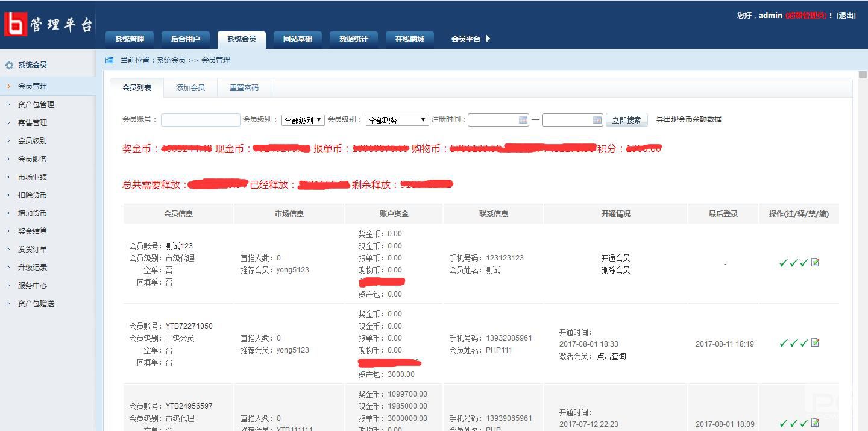Screen dimensions: 868x431
Task: Click the 退出 logout link
Action: tap(846, 16)
